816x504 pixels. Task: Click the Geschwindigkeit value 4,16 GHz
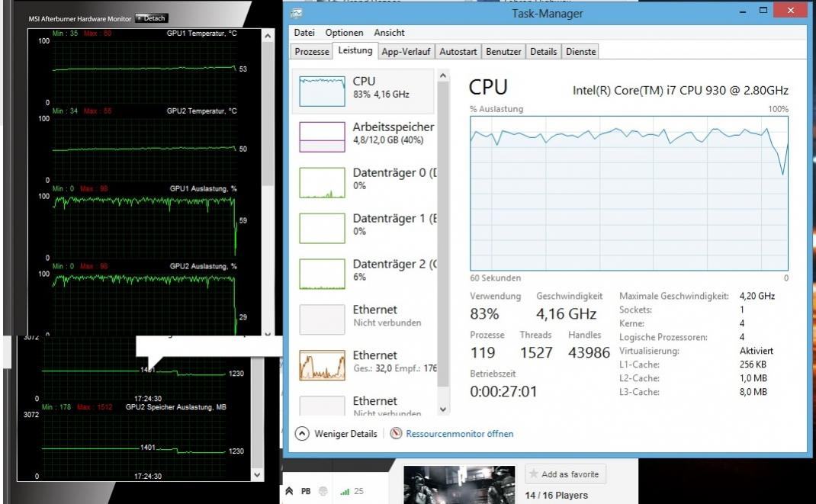pos(566,313)
